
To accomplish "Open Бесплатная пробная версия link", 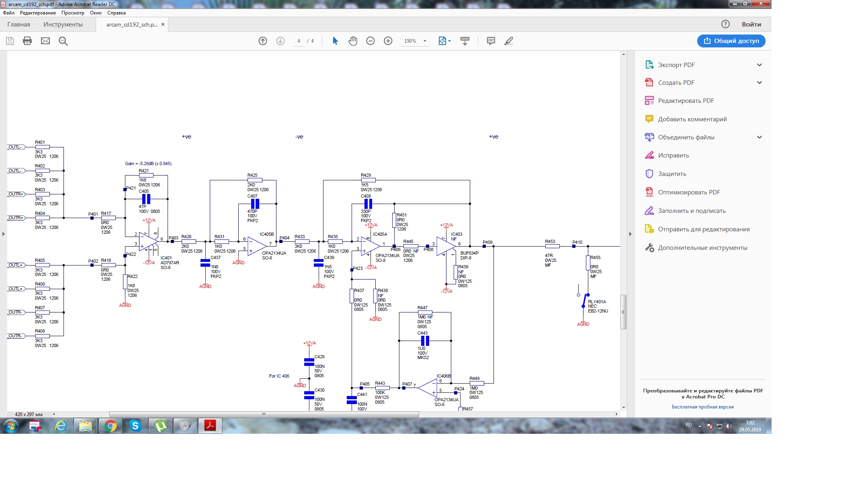I will click(702, 407).
